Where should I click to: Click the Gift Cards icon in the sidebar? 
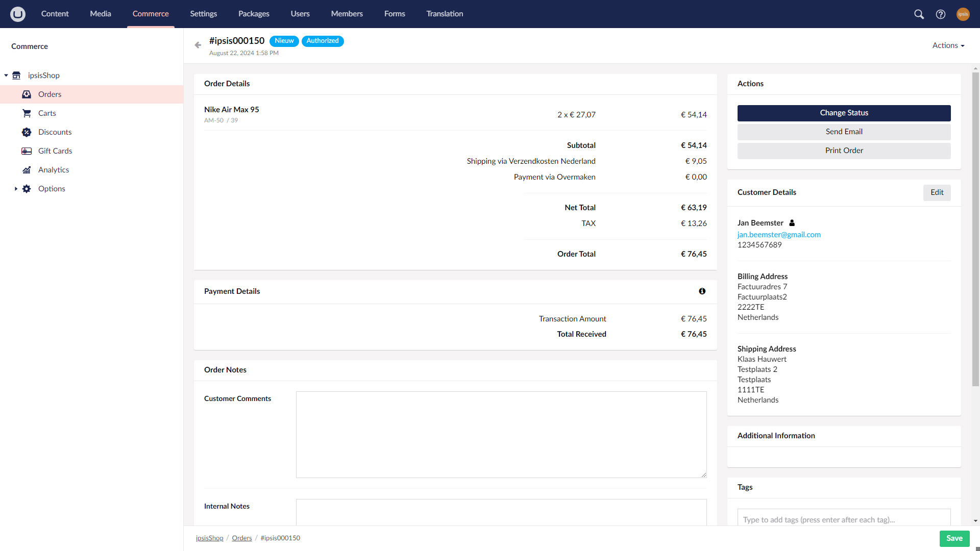(27, 151)
